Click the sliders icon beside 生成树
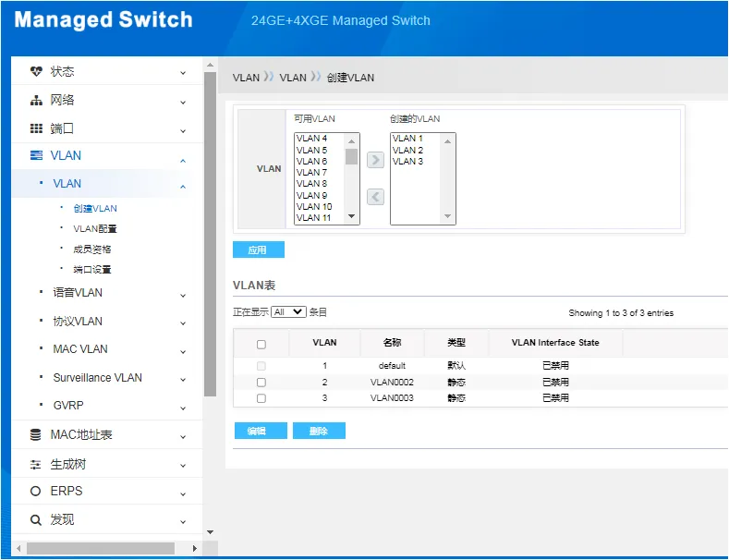Screen dimensions: 729x560 coord(35,464)
